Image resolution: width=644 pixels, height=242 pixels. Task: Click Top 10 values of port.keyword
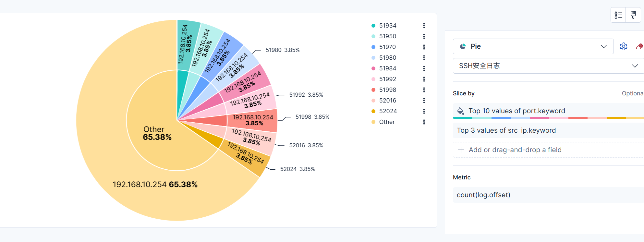coord(516,111)
